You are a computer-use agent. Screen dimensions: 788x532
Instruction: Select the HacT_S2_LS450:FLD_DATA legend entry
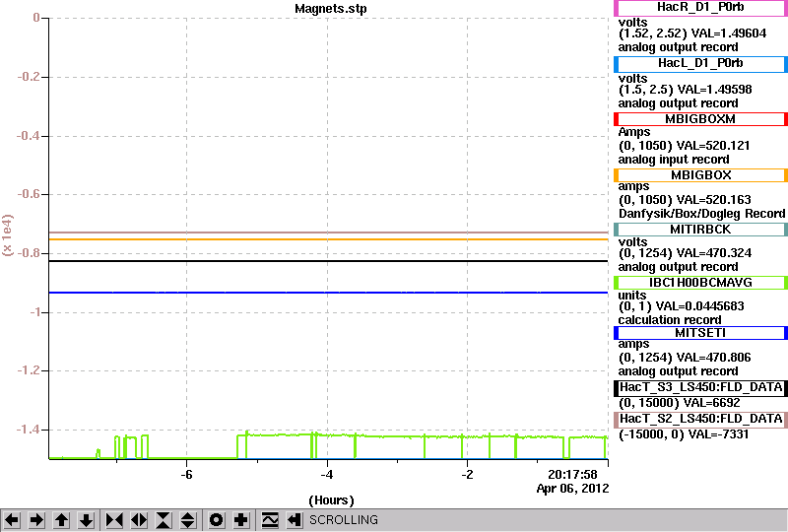tap(700, 419)
